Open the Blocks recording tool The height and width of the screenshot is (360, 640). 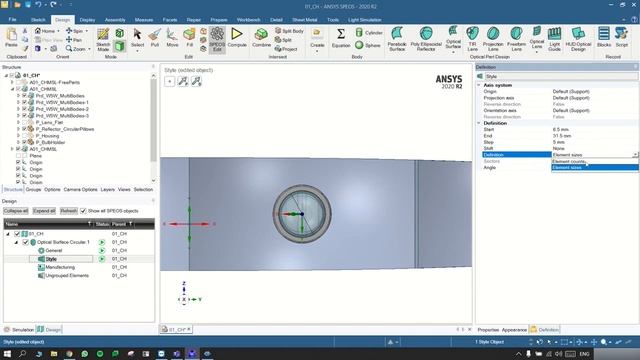click(x=604, y=38)
